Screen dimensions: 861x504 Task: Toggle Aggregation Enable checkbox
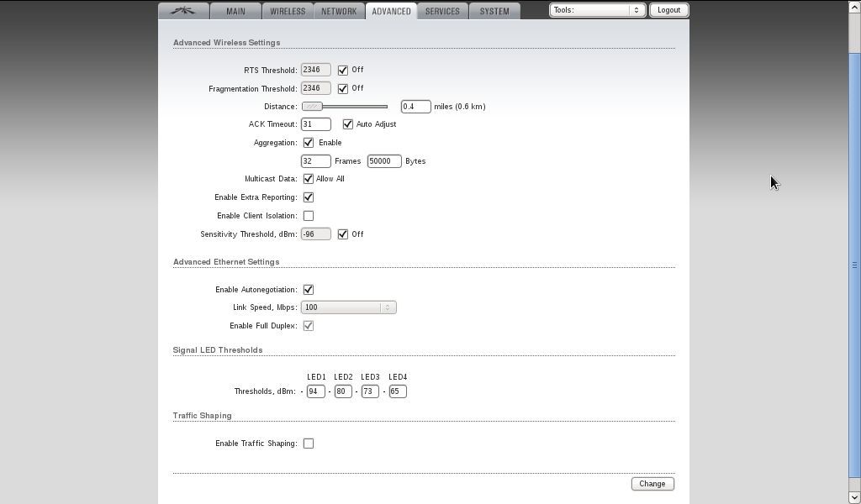(309, 143)
